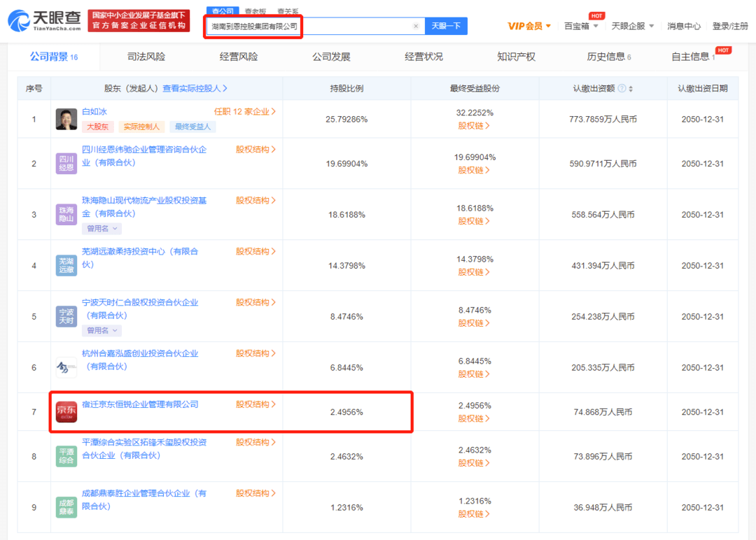Open 宁波天时仁合股权投资合伙企业 link
The image size is (756, 540).
click(140, 309)
